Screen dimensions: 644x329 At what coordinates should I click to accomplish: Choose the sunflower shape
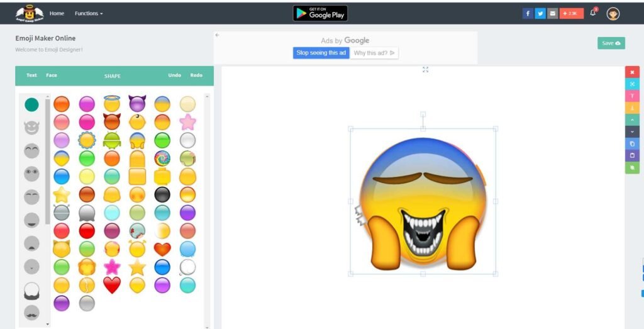(87, 140)
